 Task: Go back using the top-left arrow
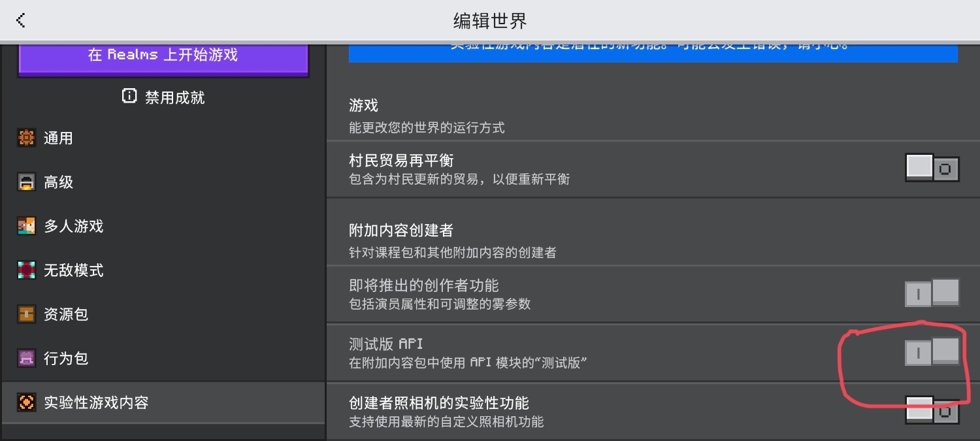[x=20, y=20]
